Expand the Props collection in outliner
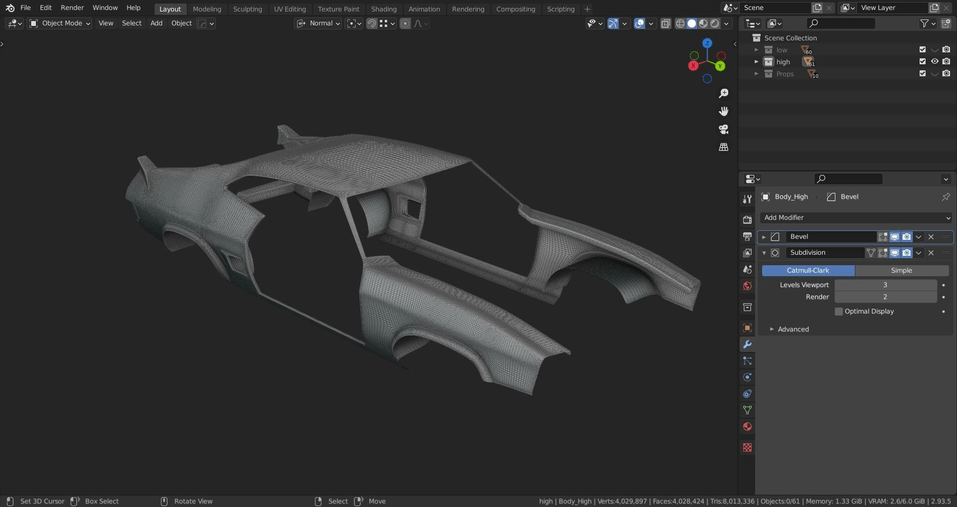Screen dimensions: 957x507 click(x=757, y=73)
